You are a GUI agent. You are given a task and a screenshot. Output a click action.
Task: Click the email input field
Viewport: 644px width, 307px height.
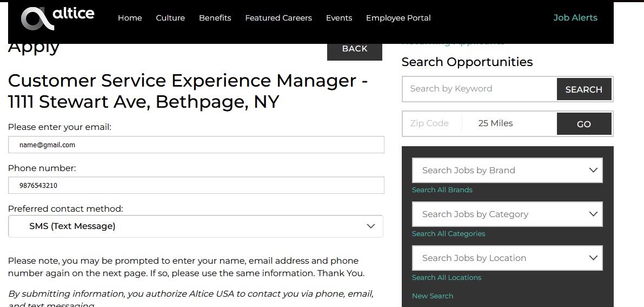point(196,145)
